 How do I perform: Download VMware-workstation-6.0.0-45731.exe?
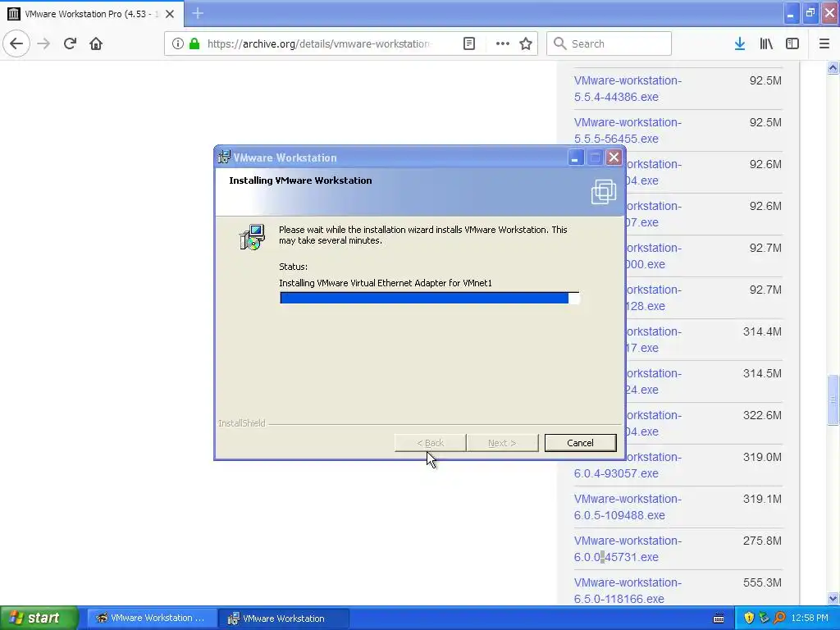coord(628,549)
